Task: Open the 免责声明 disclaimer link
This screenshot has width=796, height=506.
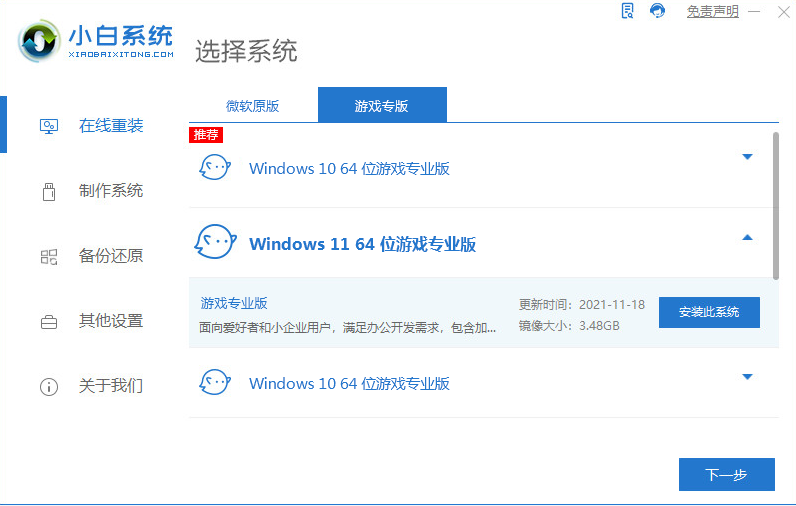Action: click(713, 11)
